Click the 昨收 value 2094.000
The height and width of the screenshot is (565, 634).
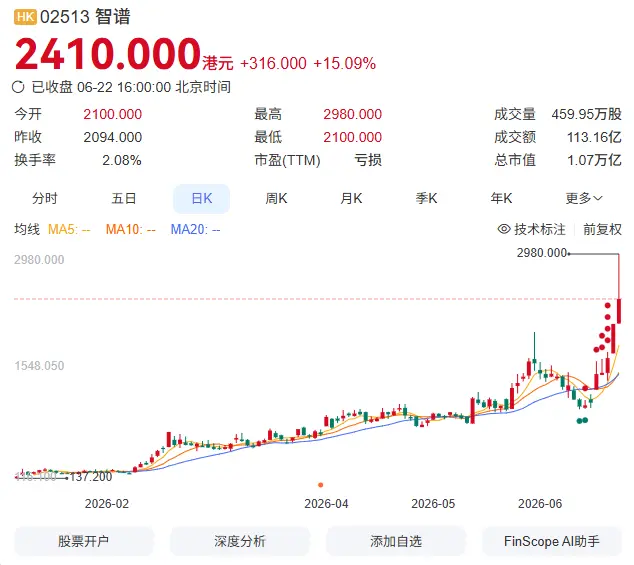112,137
